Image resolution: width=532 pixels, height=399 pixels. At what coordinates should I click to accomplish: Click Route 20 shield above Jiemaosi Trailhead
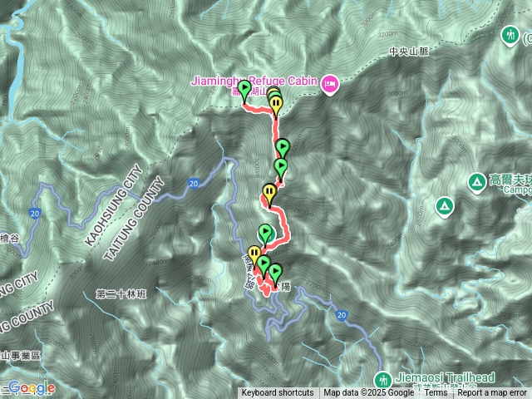point(342,315)
